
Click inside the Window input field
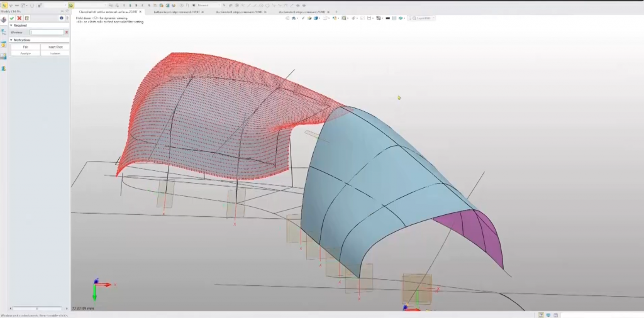(x=47, y=32)
